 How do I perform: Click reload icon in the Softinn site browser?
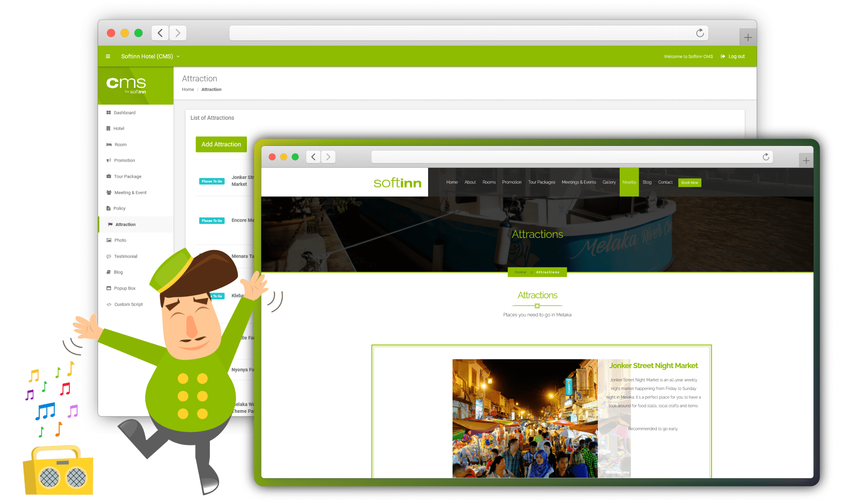[766, 157]
